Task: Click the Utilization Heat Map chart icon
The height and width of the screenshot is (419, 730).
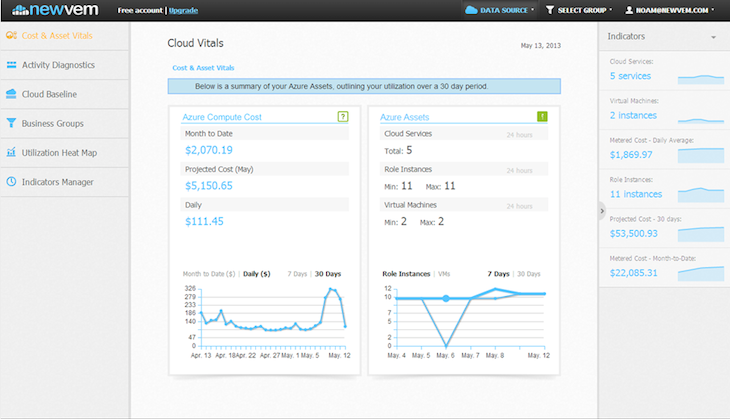Action: point(11,152)
